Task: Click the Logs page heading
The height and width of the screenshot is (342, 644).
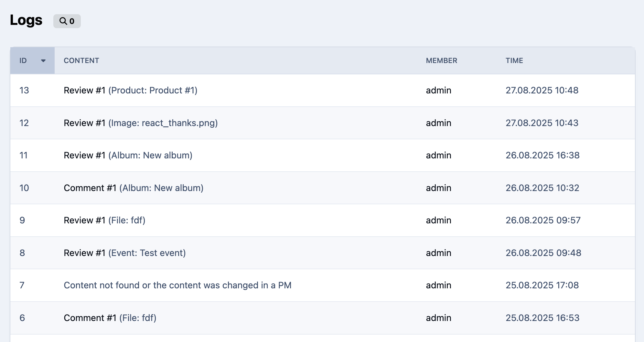Action: 26,20
